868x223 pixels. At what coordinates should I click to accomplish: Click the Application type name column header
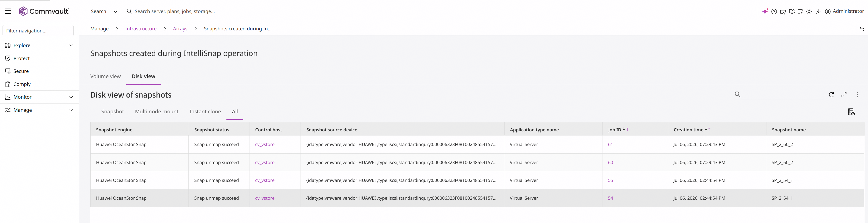pyautogui.click(x=534, y=130)
